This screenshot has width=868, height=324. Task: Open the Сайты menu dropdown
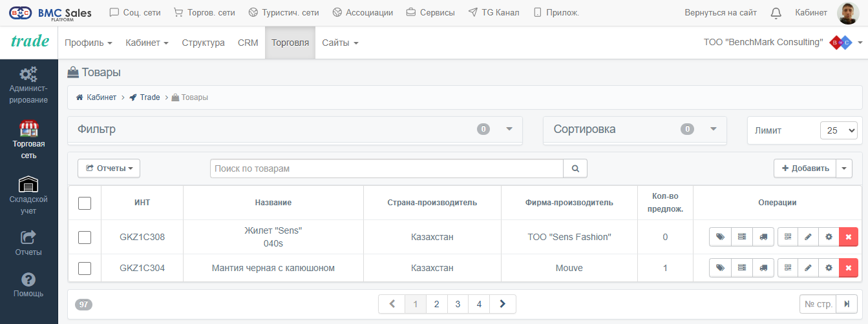(x=340, y=43)
